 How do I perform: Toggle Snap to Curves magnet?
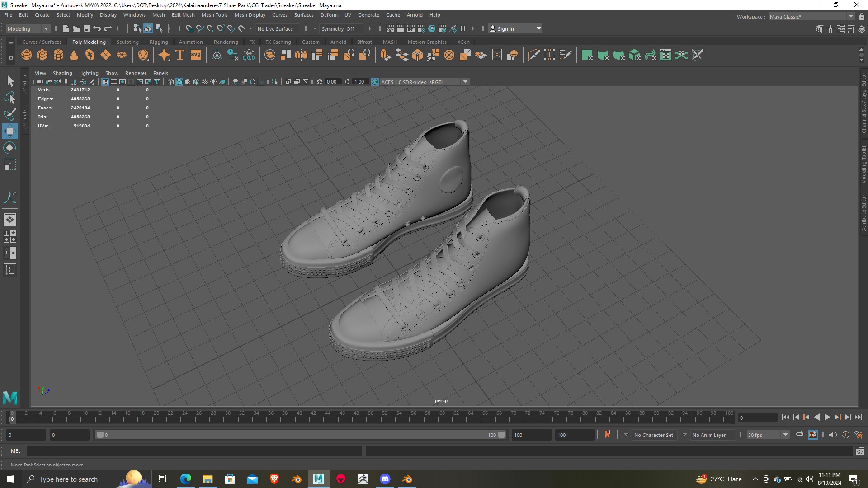(x=200, y=28)
